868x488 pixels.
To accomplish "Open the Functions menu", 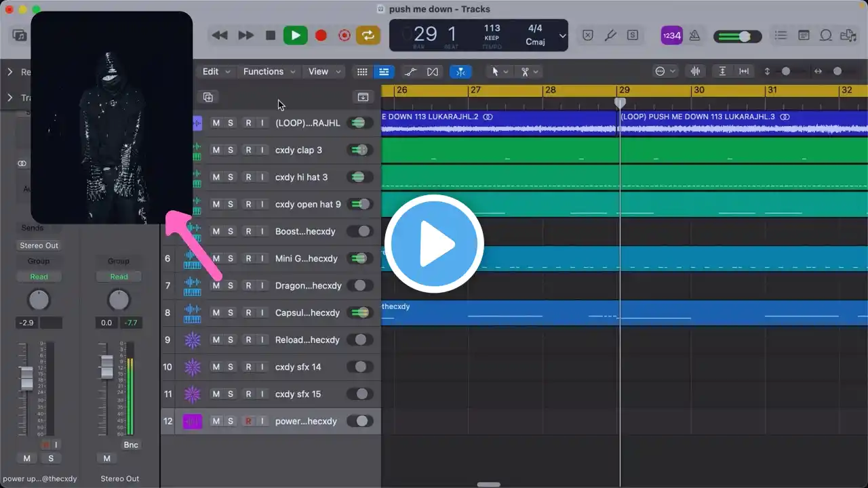I will 269,71.
